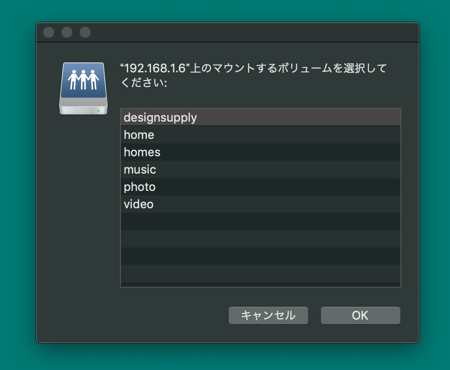Click the dimmed zoom window button

(x=85, y=32)
